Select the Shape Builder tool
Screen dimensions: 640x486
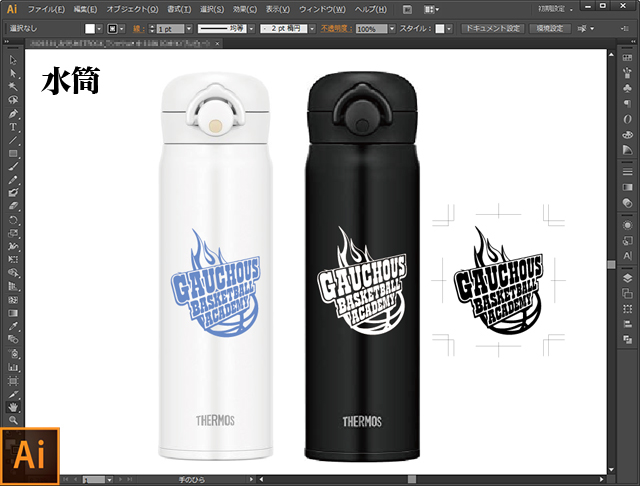pos(13,273)
